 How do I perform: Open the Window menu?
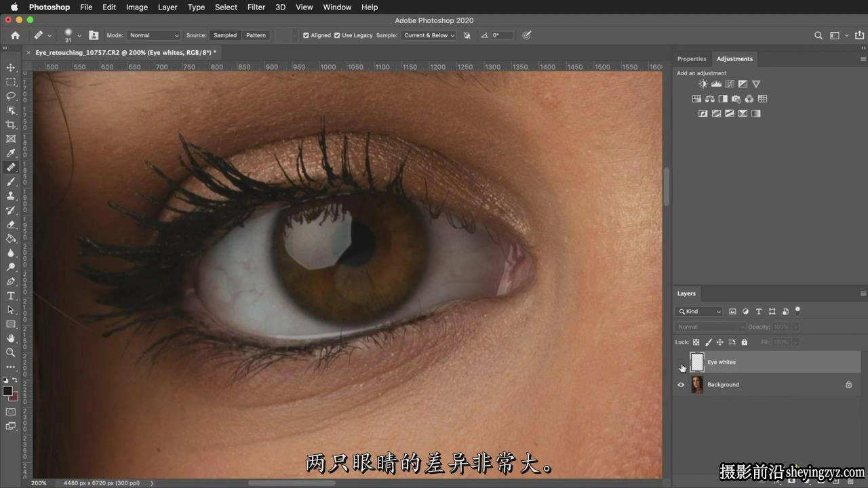[337, 7]
